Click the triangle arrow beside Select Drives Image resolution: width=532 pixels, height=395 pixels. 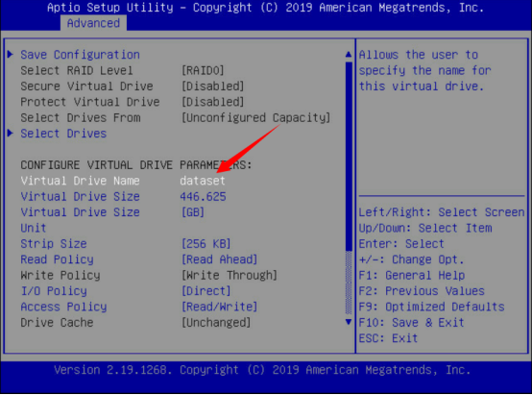click(11, 134)
